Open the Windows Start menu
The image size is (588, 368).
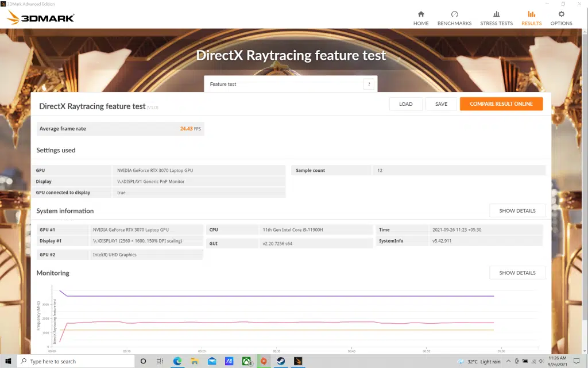coord(8,361)
